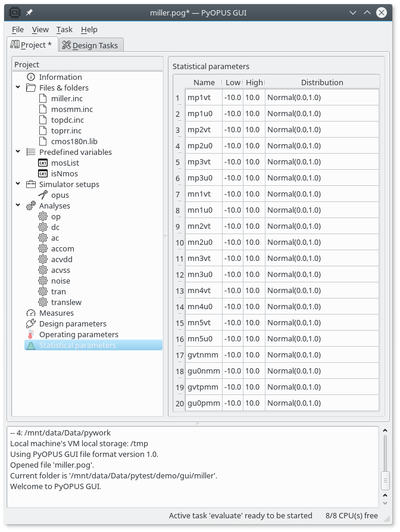Select the ac analysis label

coord(55,238)
